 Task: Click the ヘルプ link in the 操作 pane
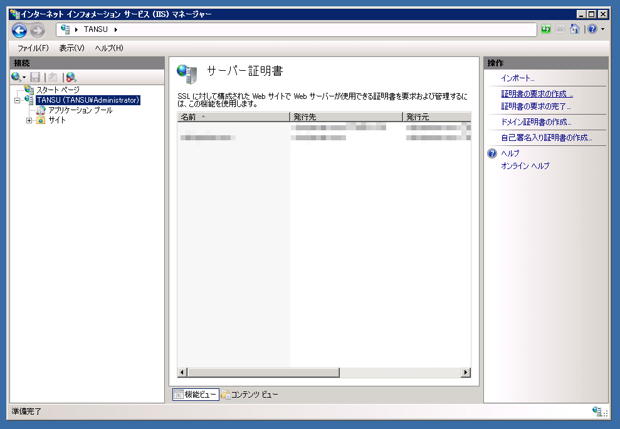coord(510,153)
